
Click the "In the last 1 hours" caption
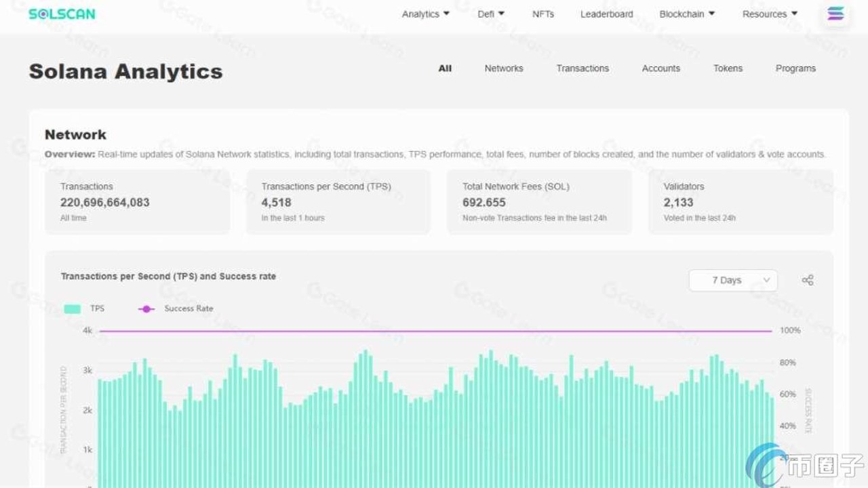[293, 218]
